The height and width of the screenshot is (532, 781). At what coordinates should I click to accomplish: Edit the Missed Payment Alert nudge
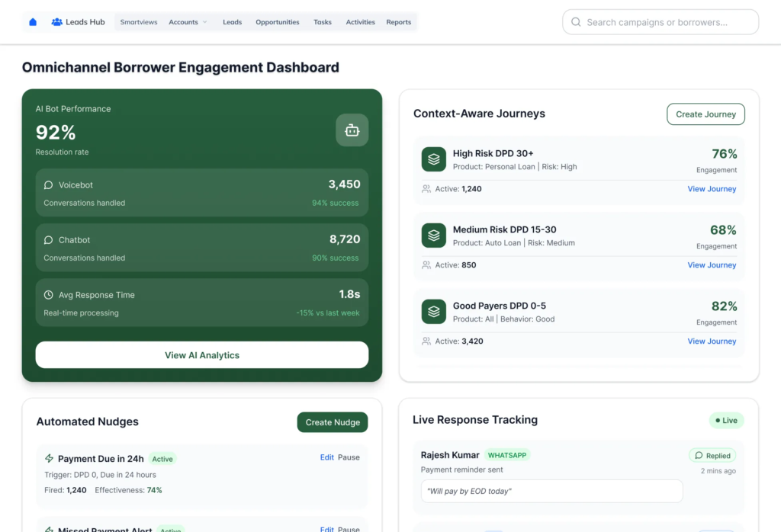[326, 528]
